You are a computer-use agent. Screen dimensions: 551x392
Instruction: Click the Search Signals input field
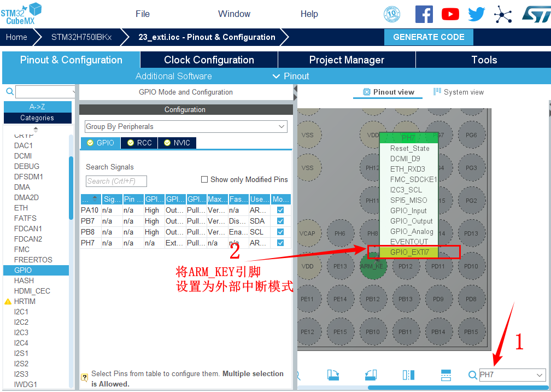116,181
